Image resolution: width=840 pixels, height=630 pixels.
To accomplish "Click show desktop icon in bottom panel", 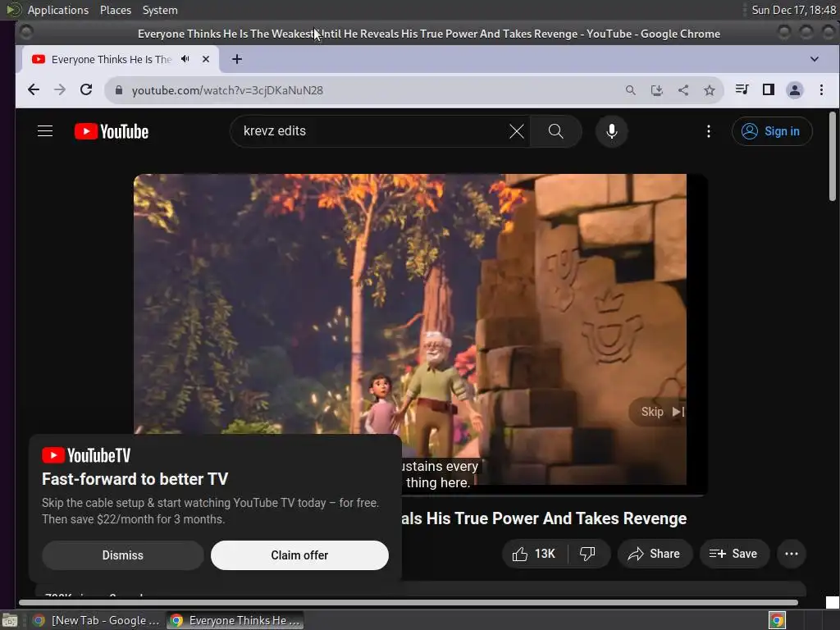I will click(10, 620).
